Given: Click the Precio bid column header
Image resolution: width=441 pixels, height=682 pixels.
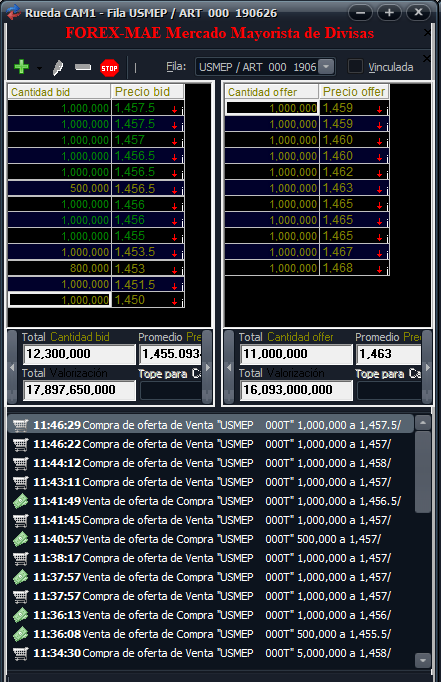Looking at the screenshot, I should pyautogui.click(x=148, y=92).
